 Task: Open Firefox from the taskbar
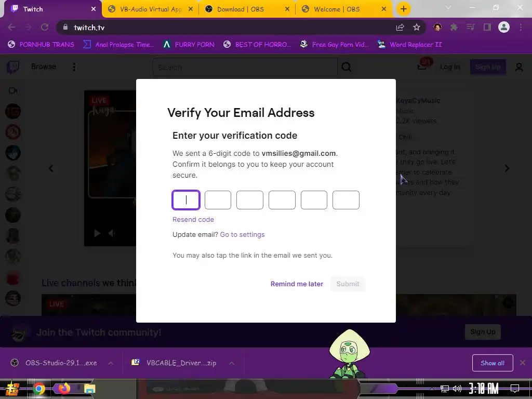click(64, 389)
